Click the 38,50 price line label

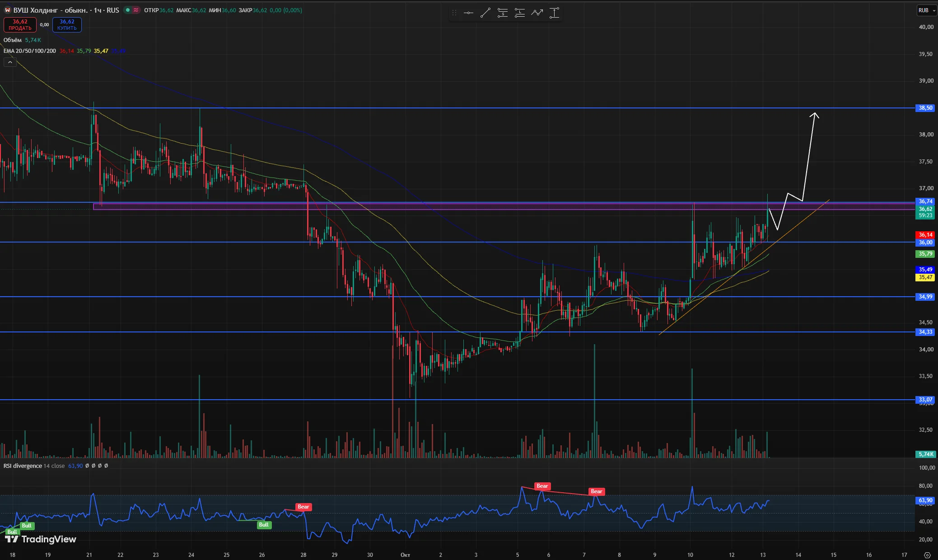[925, 108]
